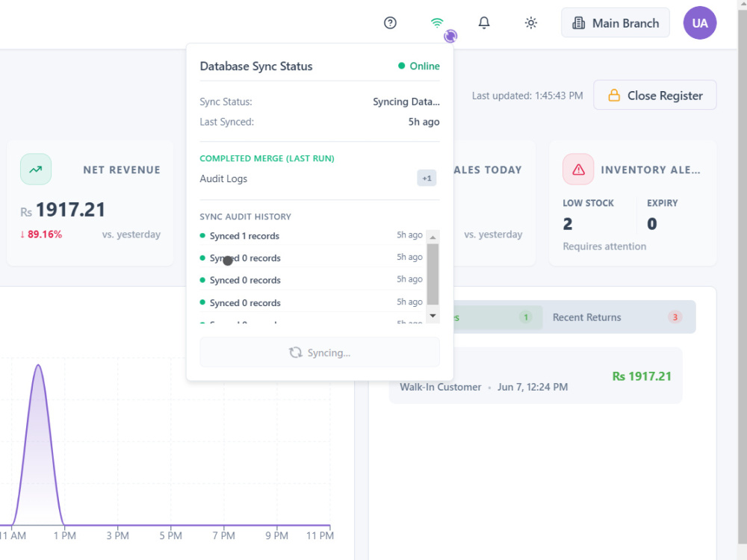Click the 11 PM chart axis label

tap(320, 535)
